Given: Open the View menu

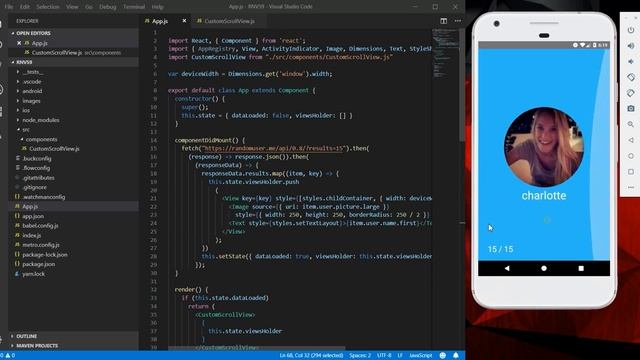Looking at the screenshot, I should click(72, 7).
